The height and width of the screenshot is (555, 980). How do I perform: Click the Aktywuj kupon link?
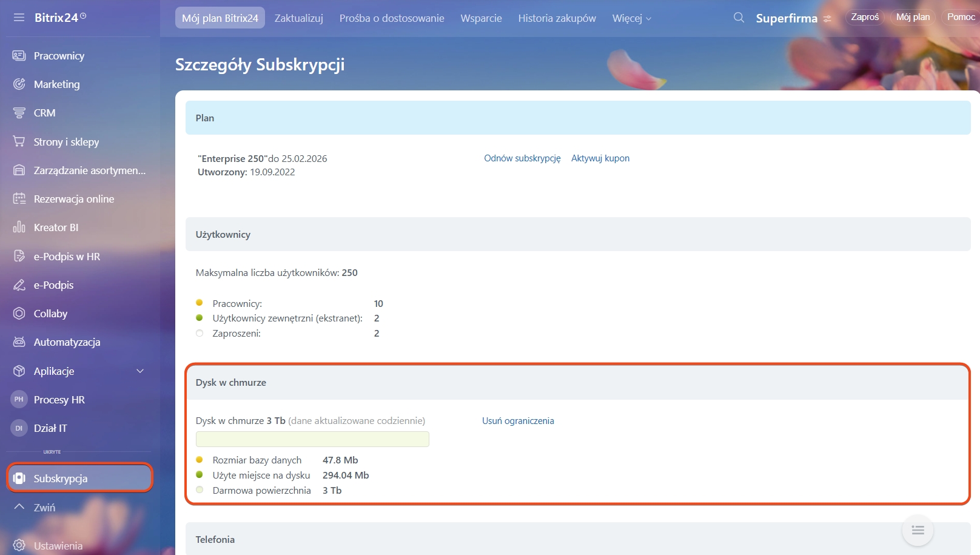click(x=600, y=158)
